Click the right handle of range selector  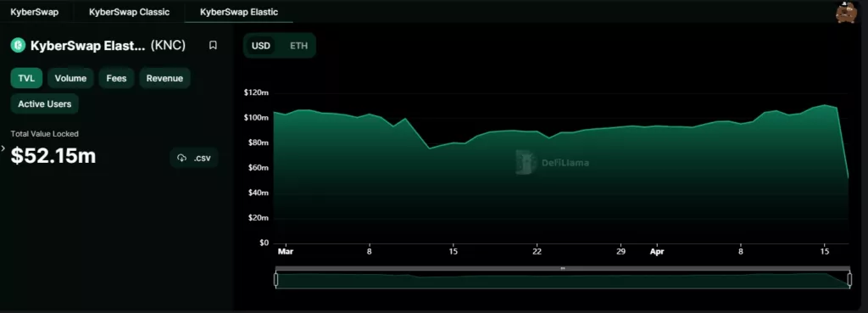tap(849, 280)
